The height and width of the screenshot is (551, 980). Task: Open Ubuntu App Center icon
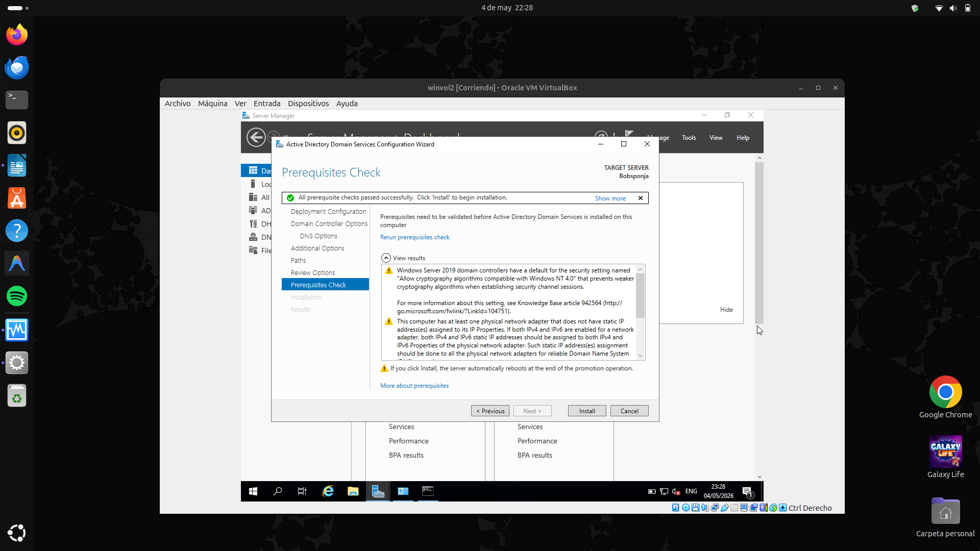click(17, 198)
